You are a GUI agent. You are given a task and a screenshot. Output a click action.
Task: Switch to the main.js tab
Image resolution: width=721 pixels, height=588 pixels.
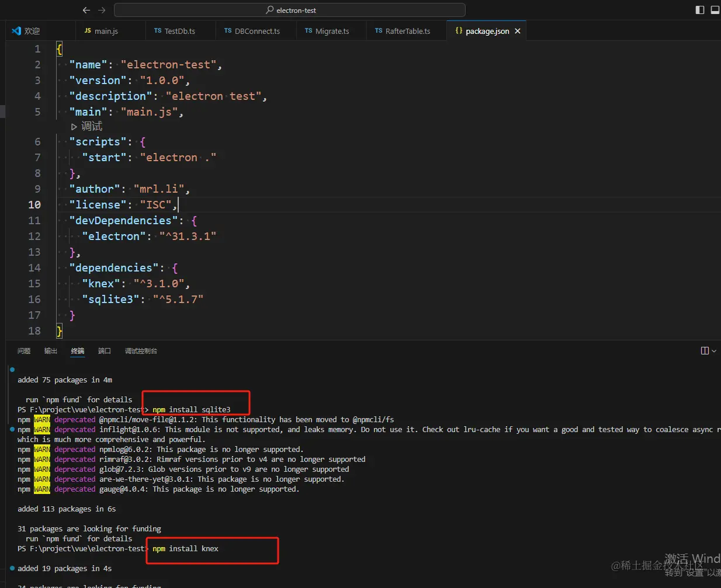click(101, 31)
